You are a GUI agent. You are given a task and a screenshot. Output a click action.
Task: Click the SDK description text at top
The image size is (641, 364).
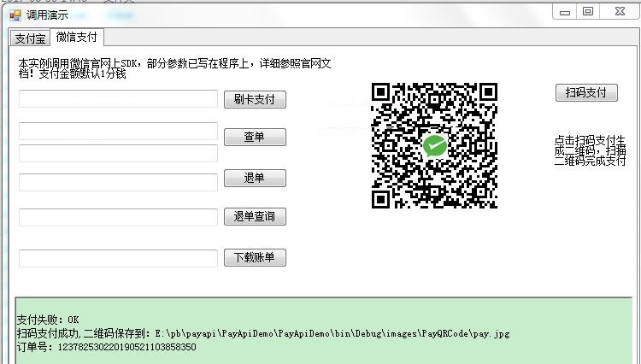pos(174,68)
